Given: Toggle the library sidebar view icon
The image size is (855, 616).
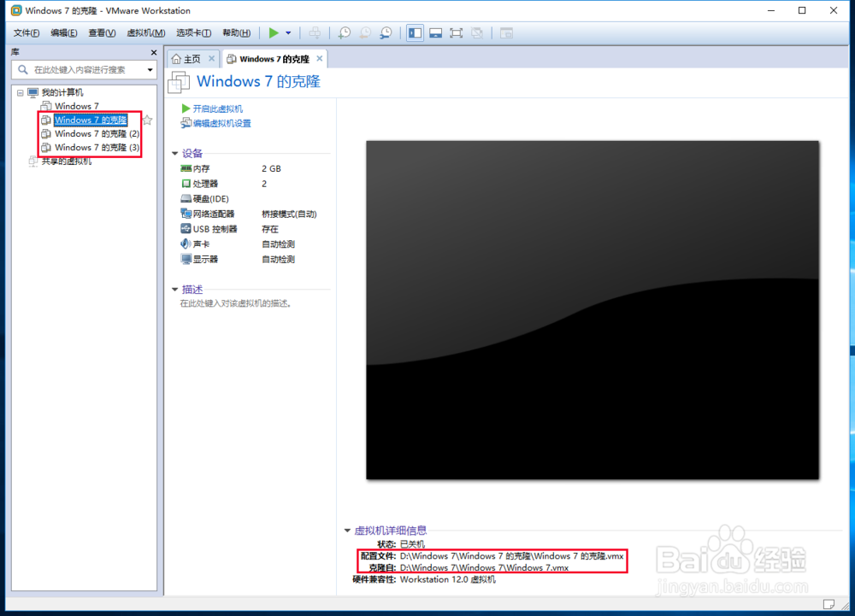Looking at the screenshot, I should [415, 33].
